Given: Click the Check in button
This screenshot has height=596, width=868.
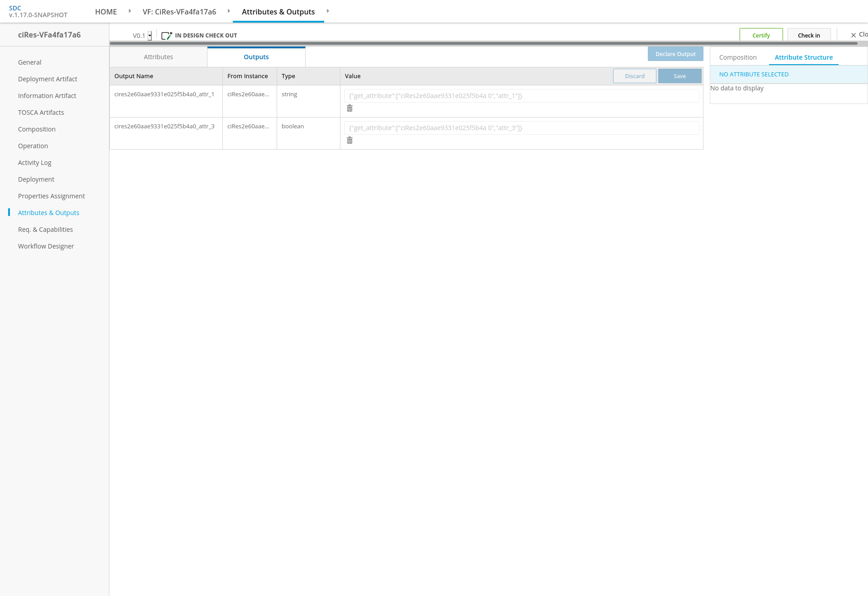Looking at the screenshot, I should pyautogui.click(x=809, y=35).
